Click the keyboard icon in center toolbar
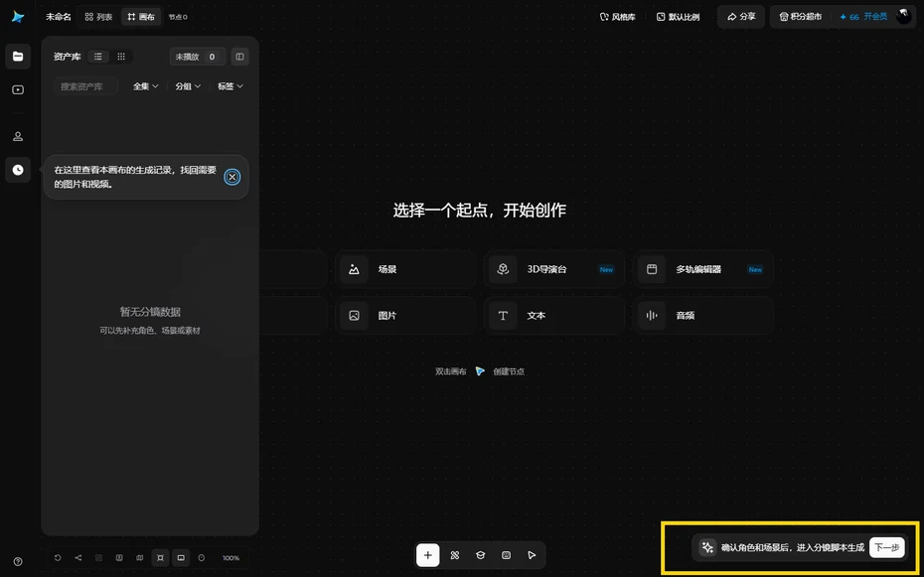The width and height of the screenshot is (924, 577). pyautogui.click(x=506, y=555)
